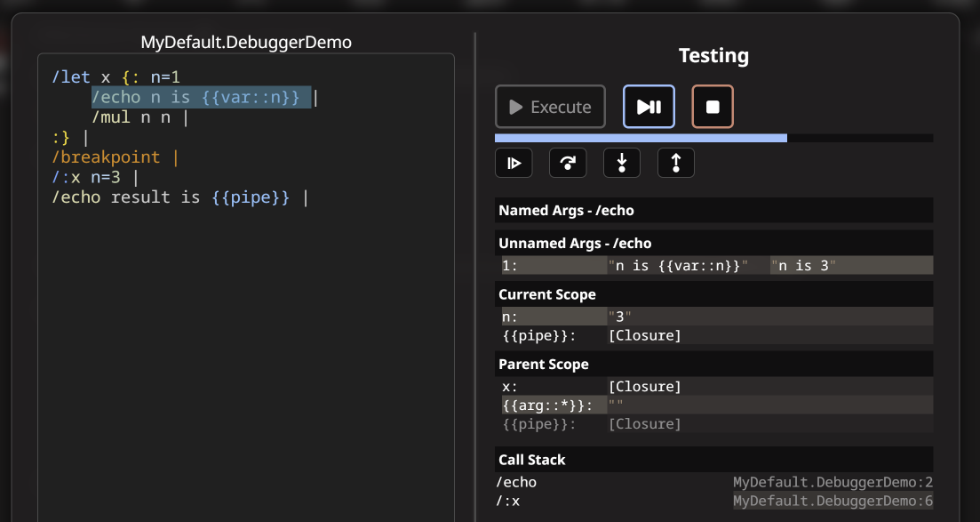Click the step forward icon
Screen dimensions: 980x522
click(x=514, y=163)
